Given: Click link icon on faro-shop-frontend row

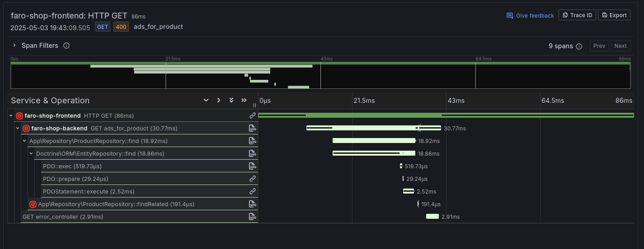Looking at the screenshot, I should [253, 115].
